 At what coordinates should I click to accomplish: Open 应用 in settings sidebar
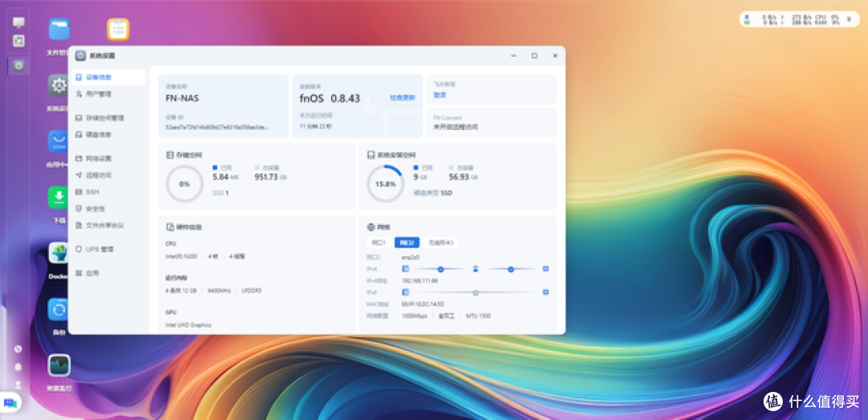108,273
